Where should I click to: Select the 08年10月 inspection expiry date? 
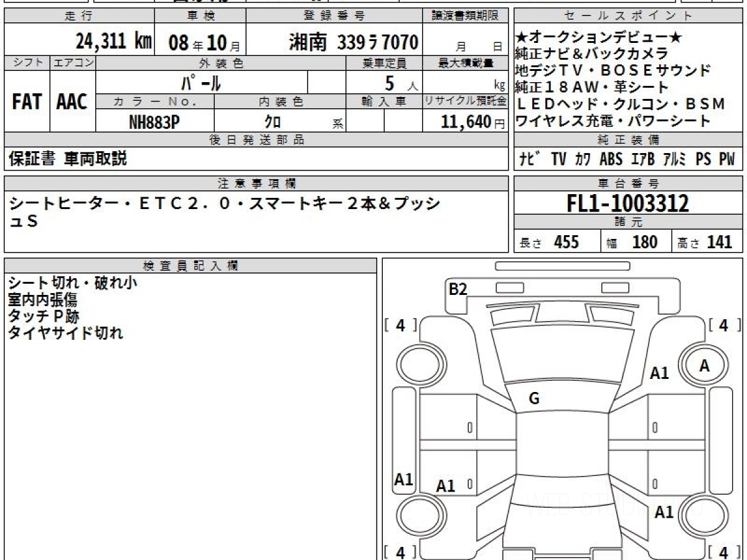click(204, 43)
